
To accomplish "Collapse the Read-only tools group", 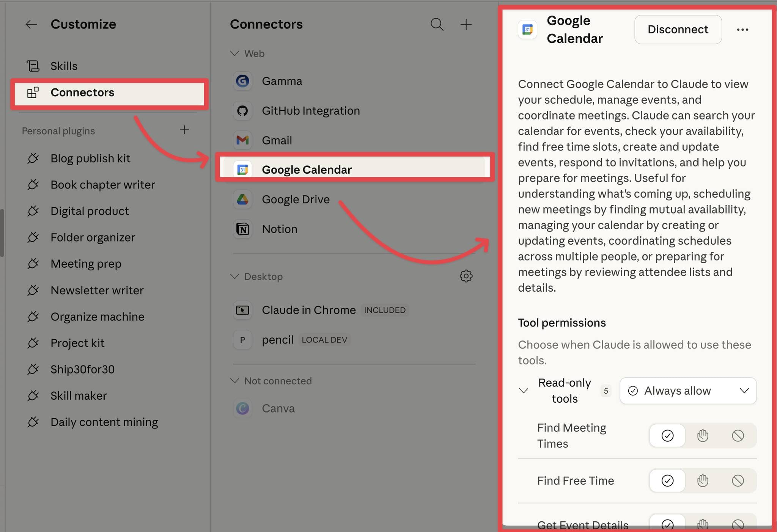I will click(x=524, y=391).
